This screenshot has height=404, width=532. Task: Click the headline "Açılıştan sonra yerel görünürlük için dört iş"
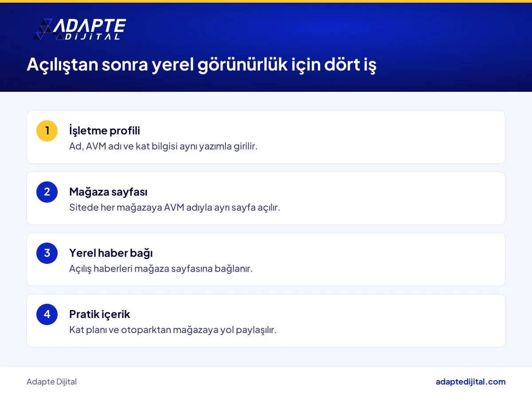[202, 65]
